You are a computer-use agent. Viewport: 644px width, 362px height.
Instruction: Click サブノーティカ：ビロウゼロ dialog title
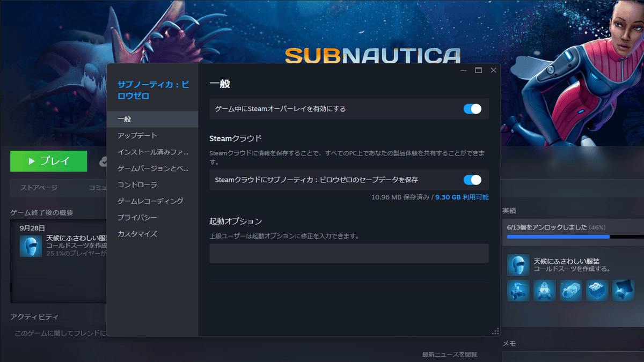pyautogui.click(x=153, y=90)
